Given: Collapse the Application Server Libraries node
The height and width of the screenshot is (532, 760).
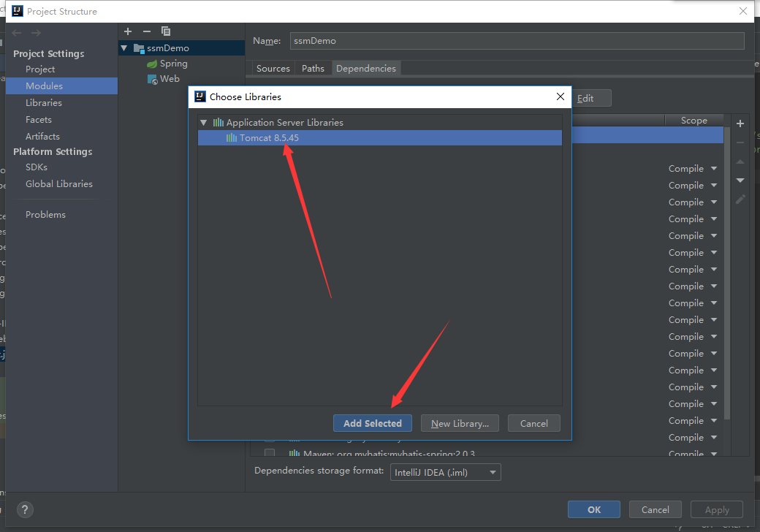Looking at the screenshot, I should click(204, 123).
